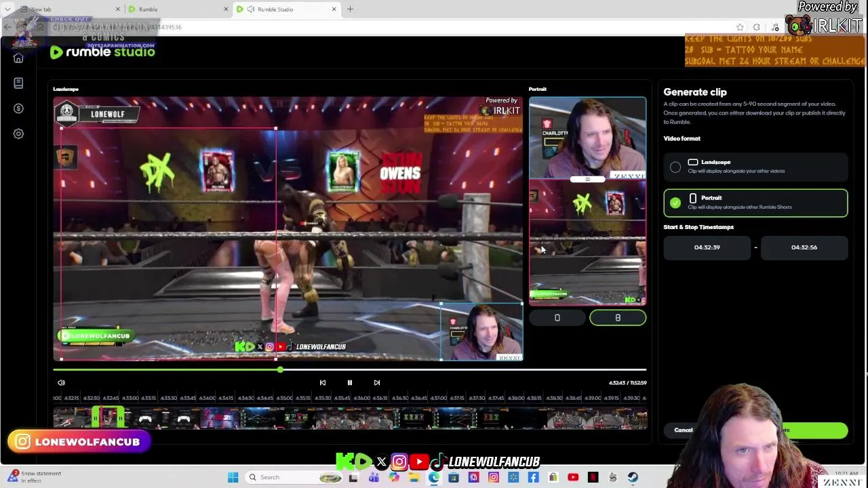Skip to the previous frame button
The image size is (868, 488).
pyautogui.click(x=323, y=383)
